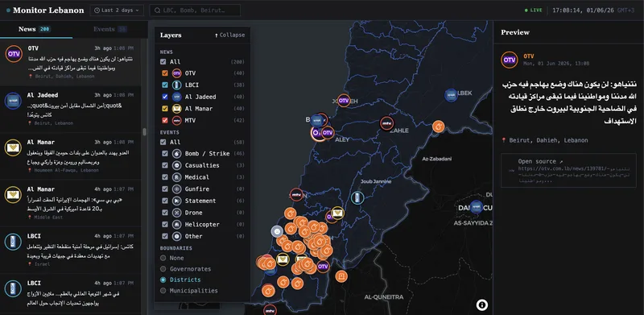Open the Last 2 days time range dropdown
This screenshot has height=315, width=644.
pyautogui.click(x=117, y=10)
